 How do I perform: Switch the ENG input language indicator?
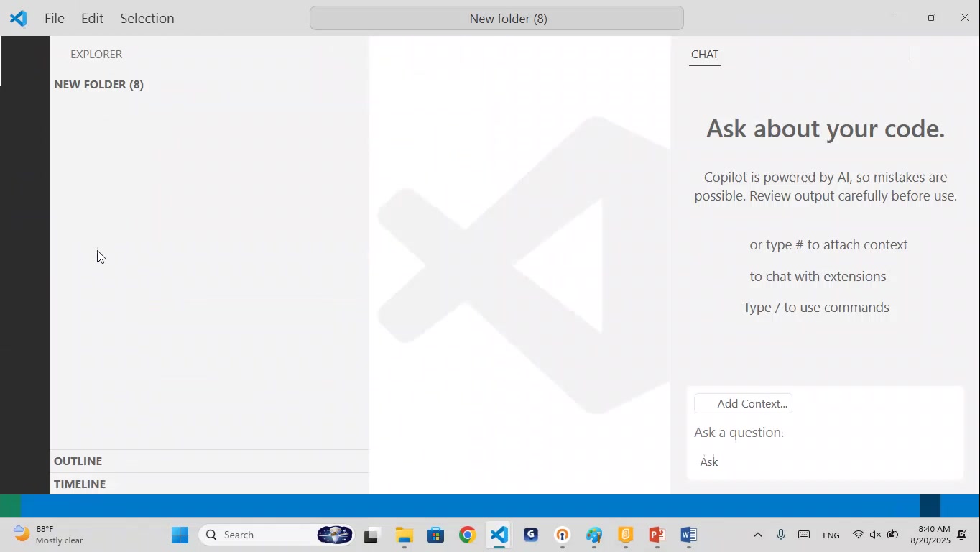click(x=831, y=535)
